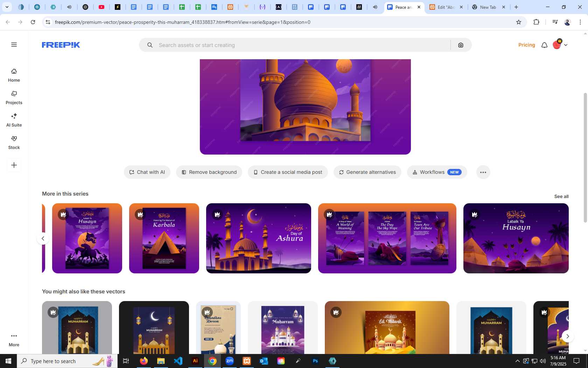Show hidden system tray icons

click(x=517, y=361)
